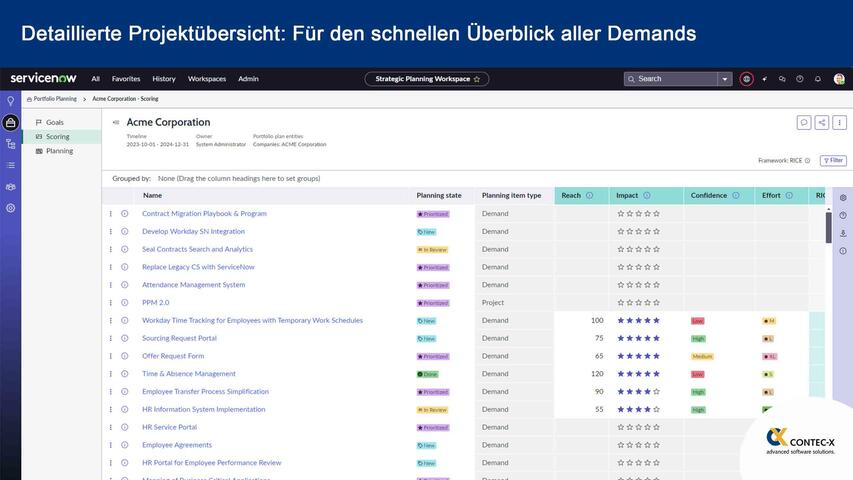Collapse the side navigation next to Acme Corporation
This screenshot has height=480, width=853.
pos(116,123)
